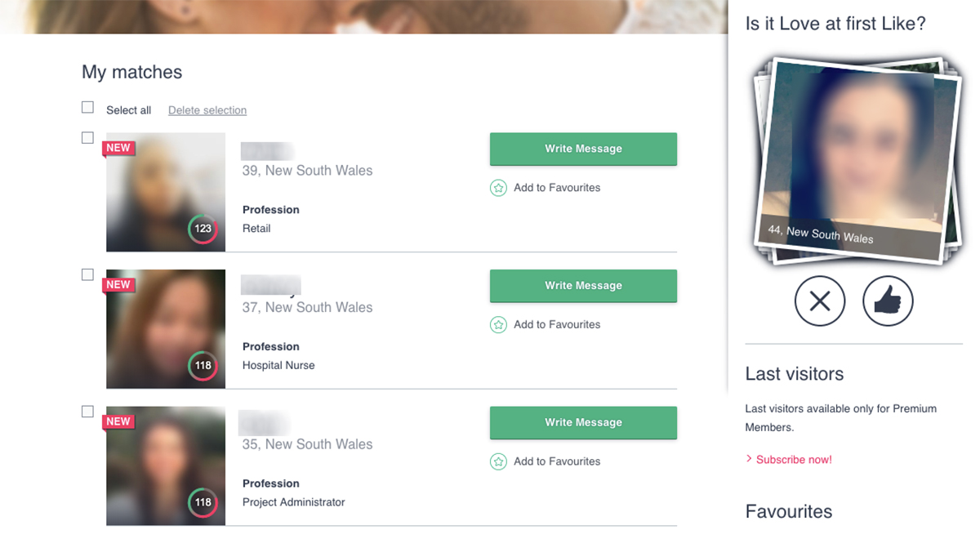Screen dimensions: 980x539
Task: Click the thumbs-up Like icon
Action: [x=888, y=301]
